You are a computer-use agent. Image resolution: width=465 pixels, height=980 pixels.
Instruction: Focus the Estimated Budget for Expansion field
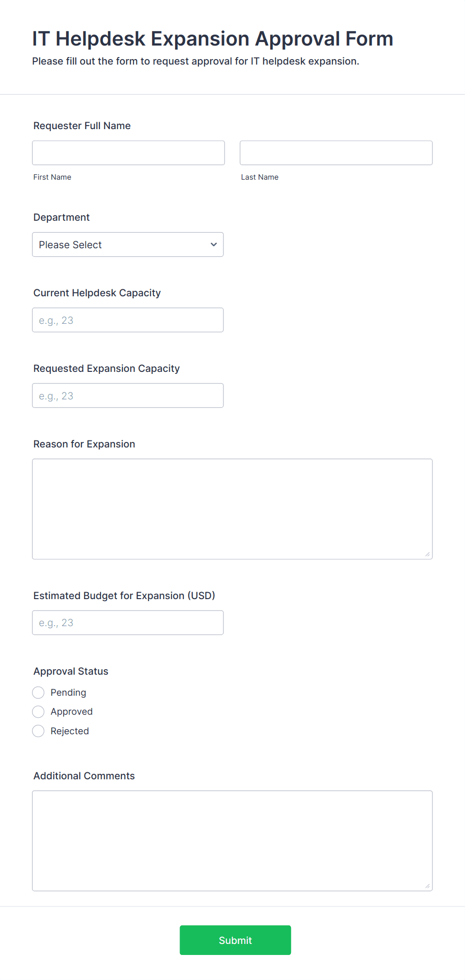click(x=128, y=623)
